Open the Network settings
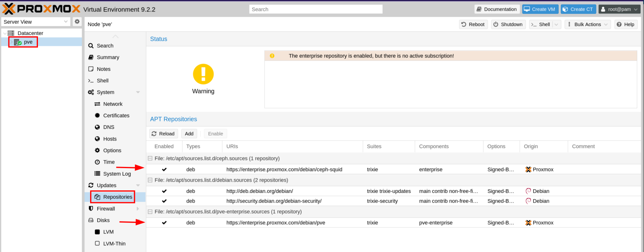The width and height of the screenshot is (644, 252). (113, 104)
